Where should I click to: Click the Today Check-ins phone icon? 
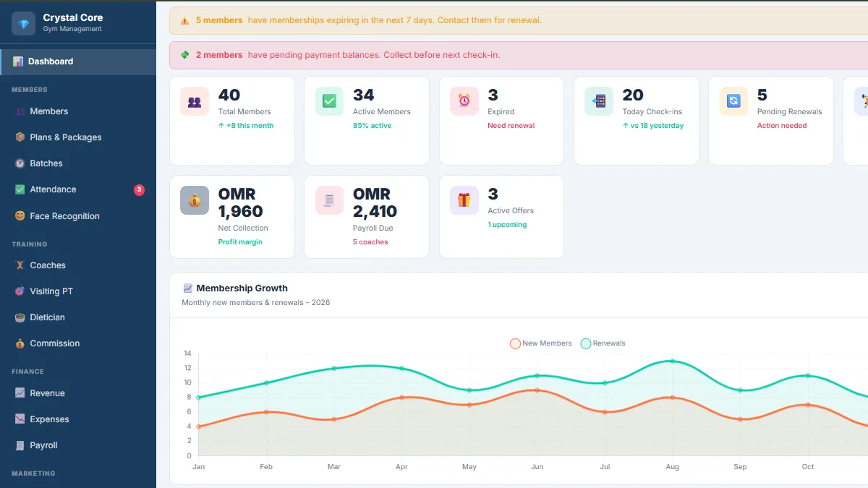pyautogui.click(x=599, y=101)
